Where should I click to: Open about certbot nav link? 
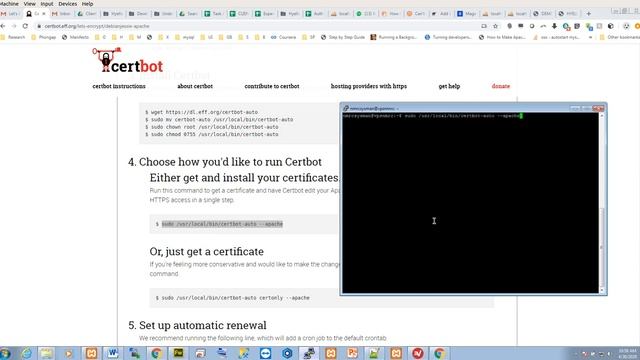coord(195,86)
